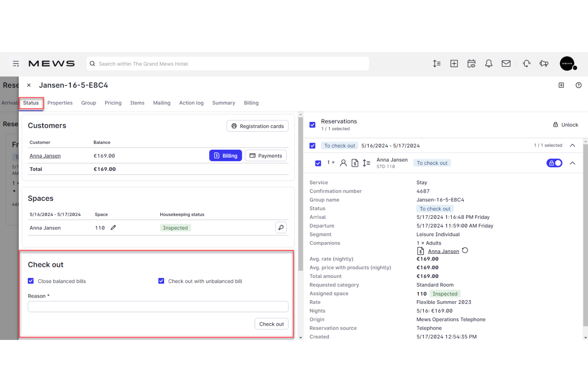The height and width of the screenshot is (392, 588).
Task: Click the To check out status badge in details
Action: (x=435, y=209)
